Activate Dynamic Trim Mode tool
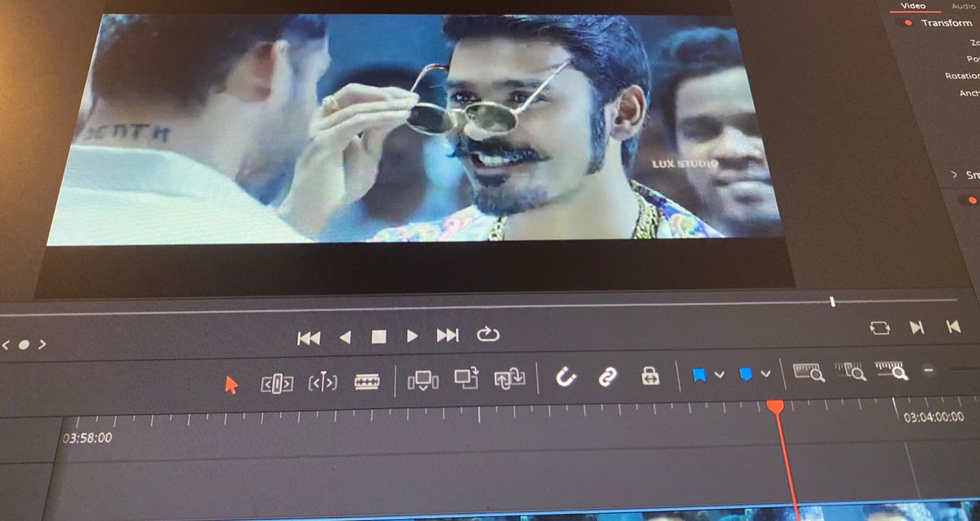 pos(323,382)
